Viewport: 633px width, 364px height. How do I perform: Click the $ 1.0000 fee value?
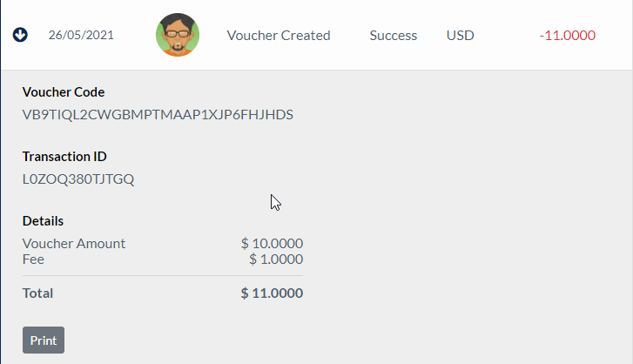275,259
